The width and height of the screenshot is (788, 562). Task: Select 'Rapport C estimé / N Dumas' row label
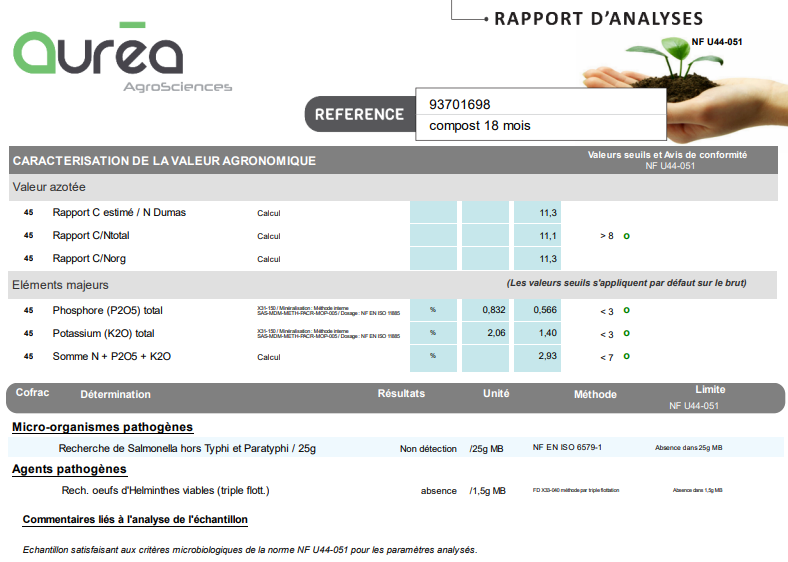[x=119, y=213]
